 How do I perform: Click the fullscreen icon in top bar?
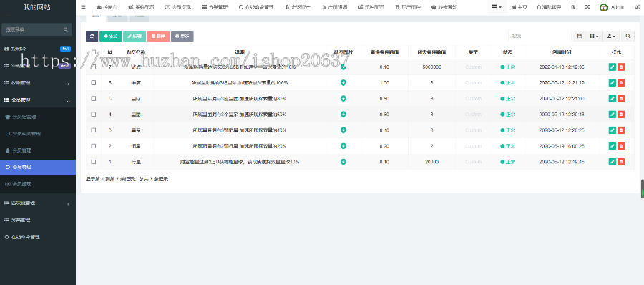[x=587, y=7]
